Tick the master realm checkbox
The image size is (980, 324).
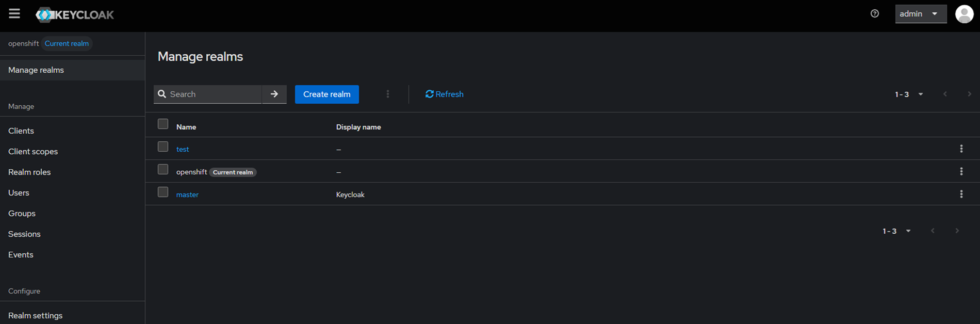click(x=163, y=192)
